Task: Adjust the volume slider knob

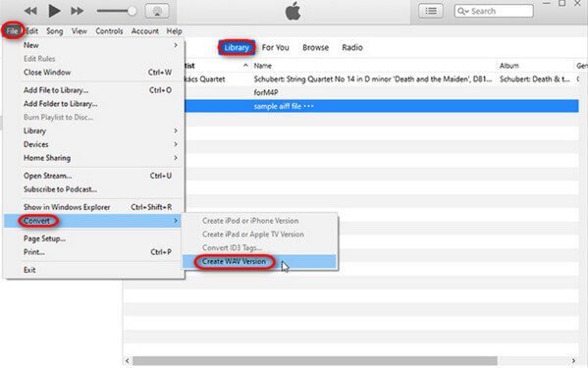Action: [132, 11]
